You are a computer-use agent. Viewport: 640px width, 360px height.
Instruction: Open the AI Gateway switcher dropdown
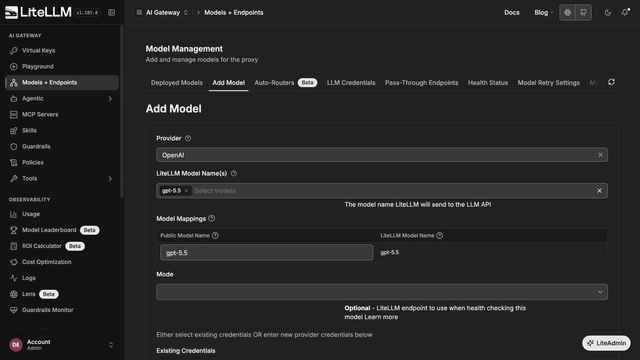click(162, 13)
